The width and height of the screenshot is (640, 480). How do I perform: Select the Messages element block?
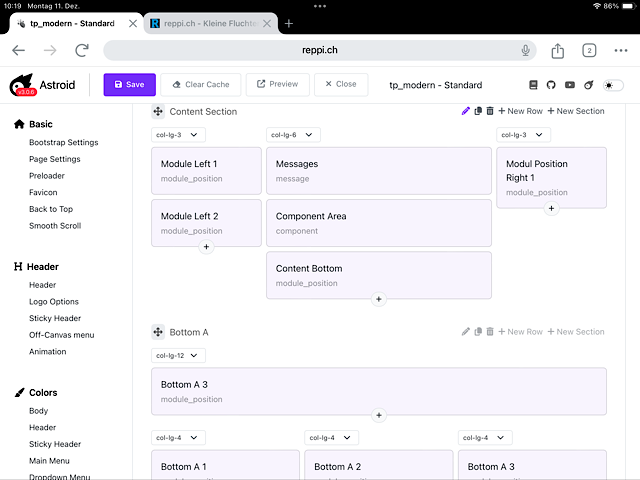tap(379, 171)
